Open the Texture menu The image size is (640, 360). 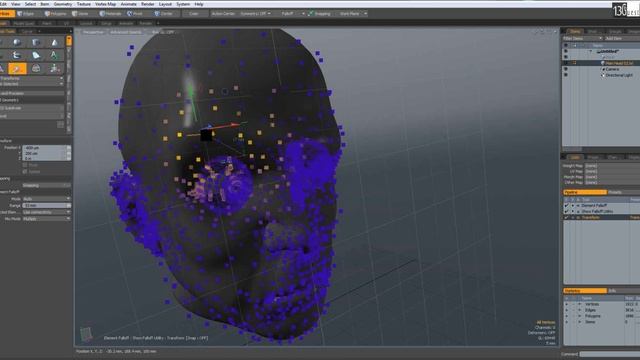pos(84,4)
